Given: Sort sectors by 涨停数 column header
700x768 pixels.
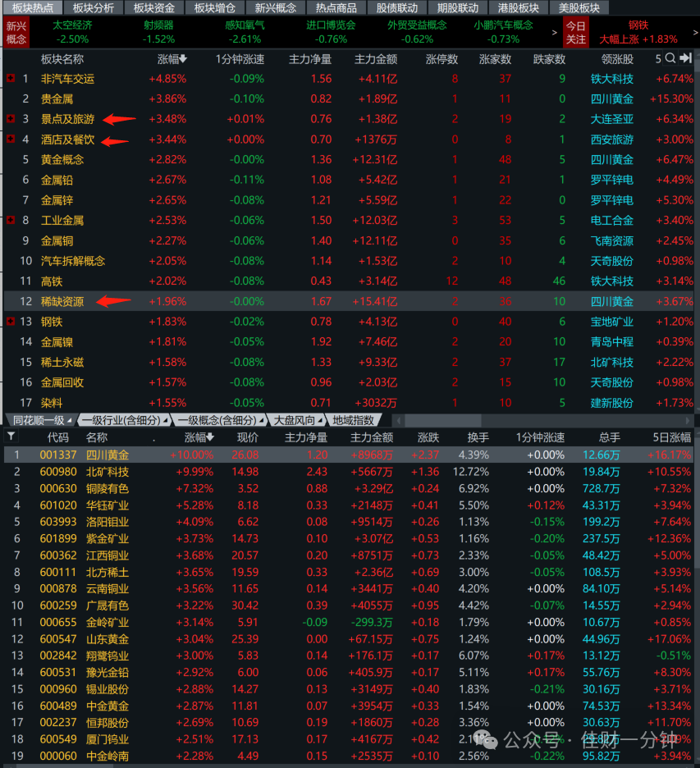Looking at the screenshot, I should point(442,59).
